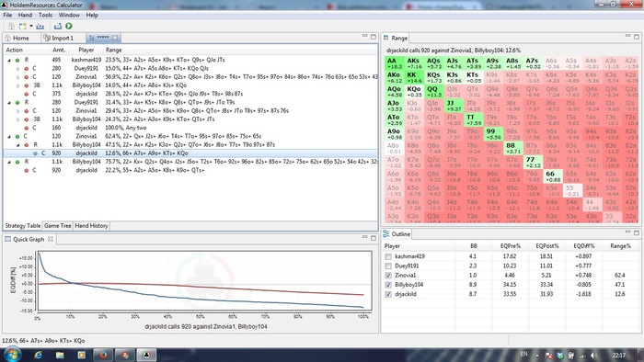Viewport: 644px width, 362px height.
Task: Minimize the strategy table panel
Action: point(364,36)
